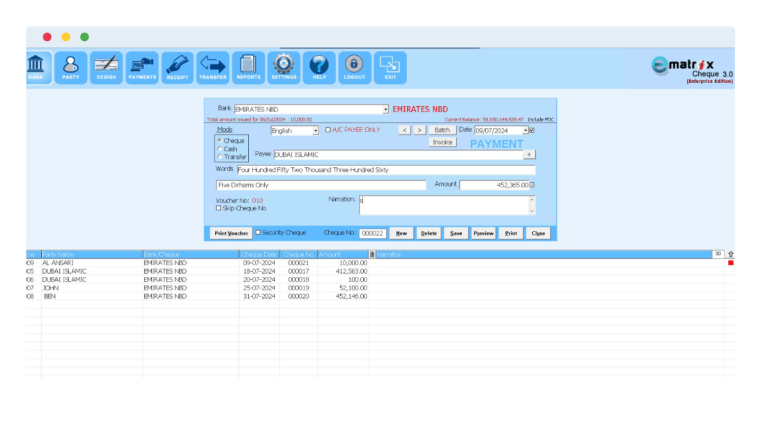Screen dimensions: 768x425
Task: Click the Help question mark icon
Action: pos(319,66)
